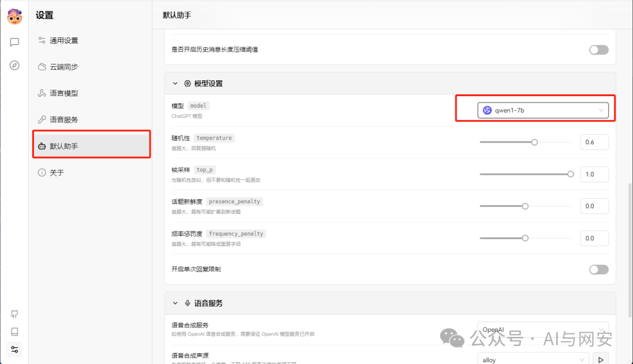Click the 通用设置 sliders icon
This screenshot has width=633, height=364.
[x=42, y=40]
